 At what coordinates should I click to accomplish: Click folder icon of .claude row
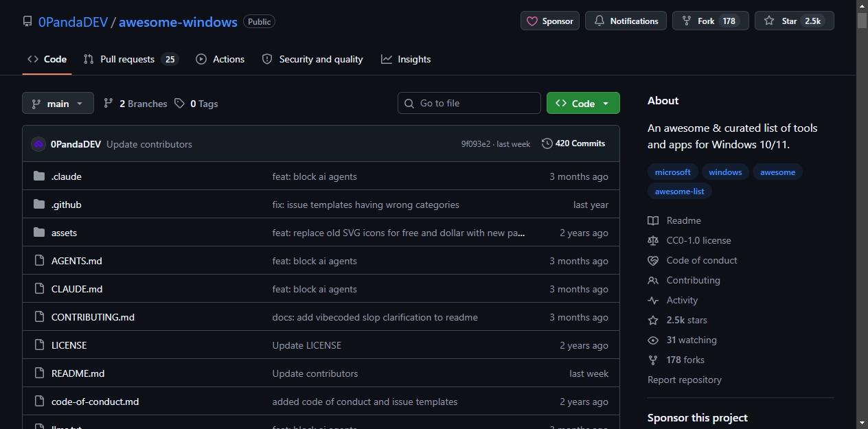(39, 176)
